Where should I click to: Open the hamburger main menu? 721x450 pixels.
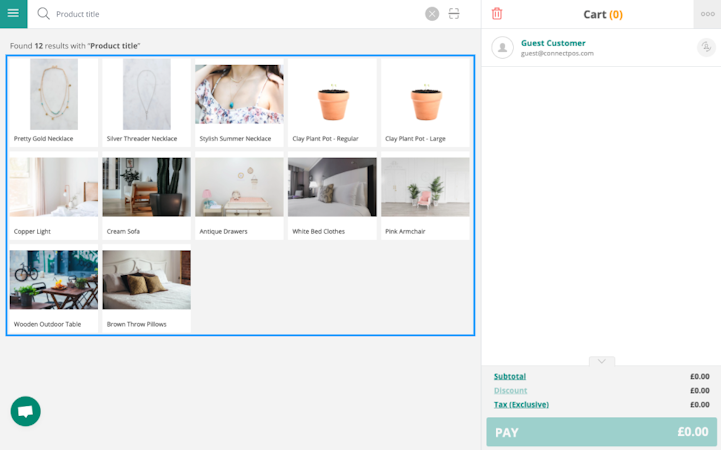(13, 14)
